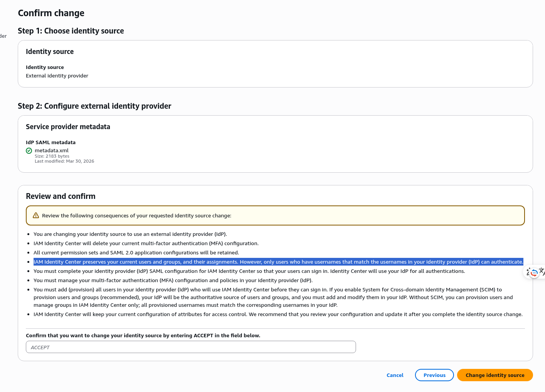Click the translate language floating icon

tap(542, 271)
